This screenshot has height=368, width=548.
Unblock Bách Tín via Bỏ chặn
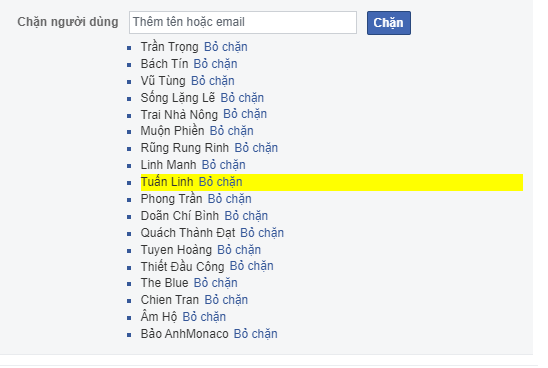point(215,64)
